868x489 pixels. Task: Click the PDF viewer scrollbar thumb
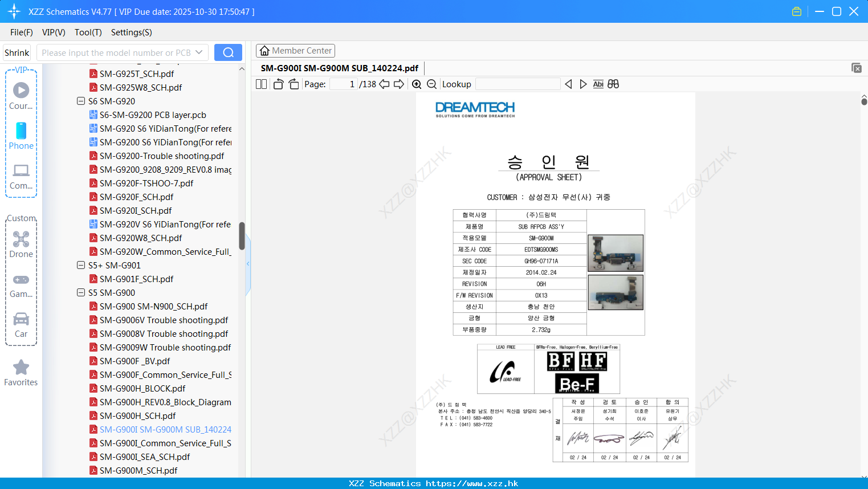[864, 101]
